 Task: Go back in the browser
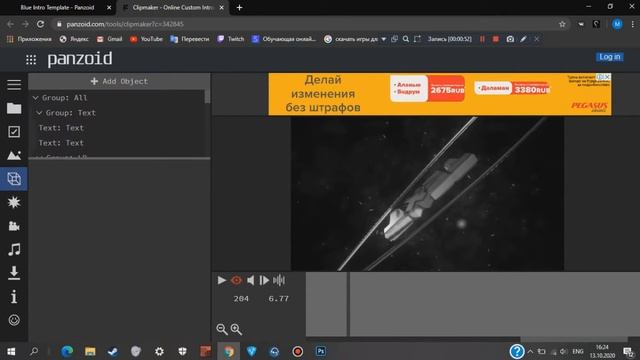click(10, 24)
